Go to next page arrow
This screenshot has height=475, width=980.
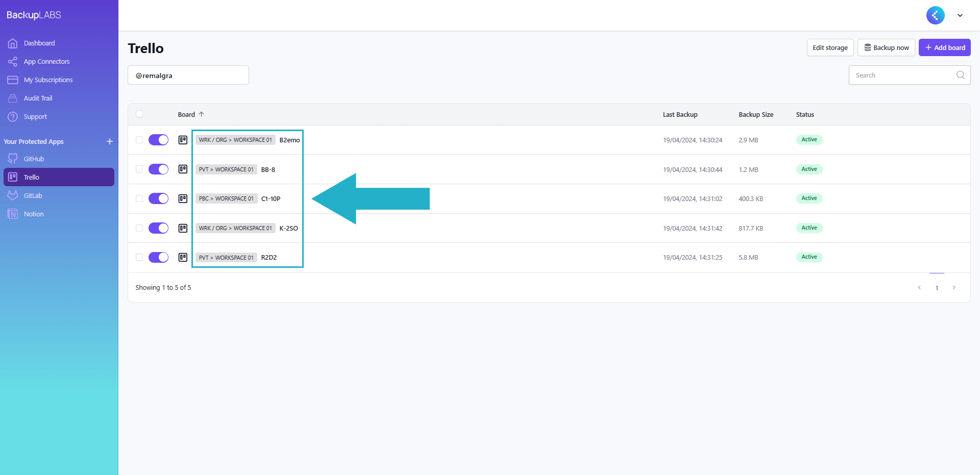(954, 288)
